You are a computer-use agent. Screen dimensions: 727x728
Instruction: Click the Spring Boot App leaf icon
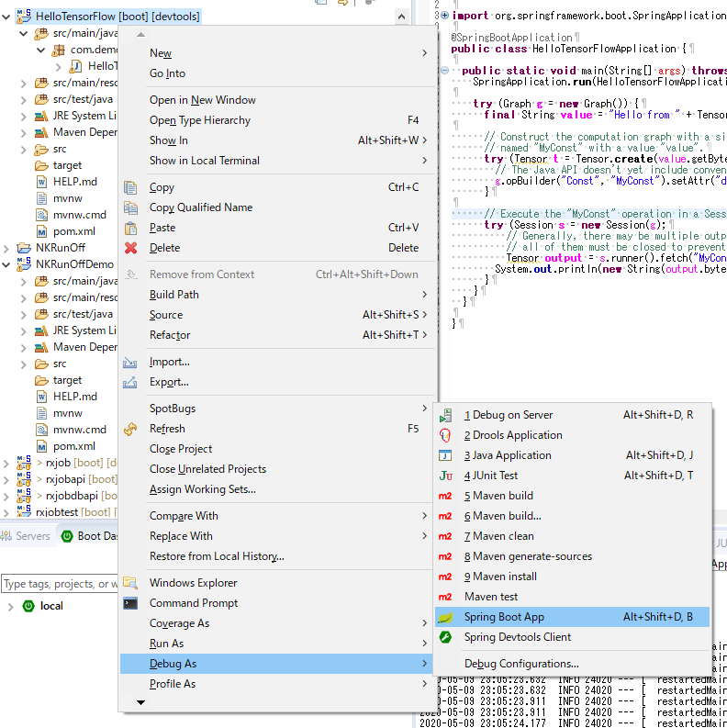click(445, 617)
